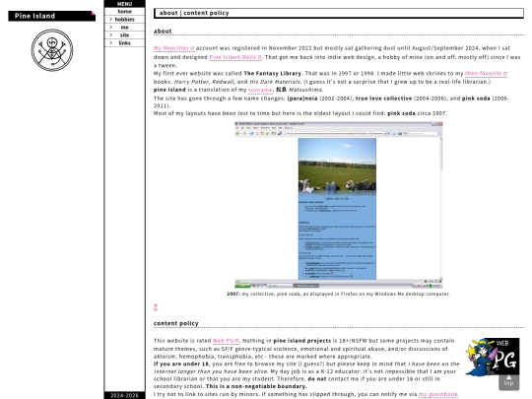Click the small pink up-arrow below the screenshot
Image resolution: width=532 pixels, height=399 pixels.
156,307
